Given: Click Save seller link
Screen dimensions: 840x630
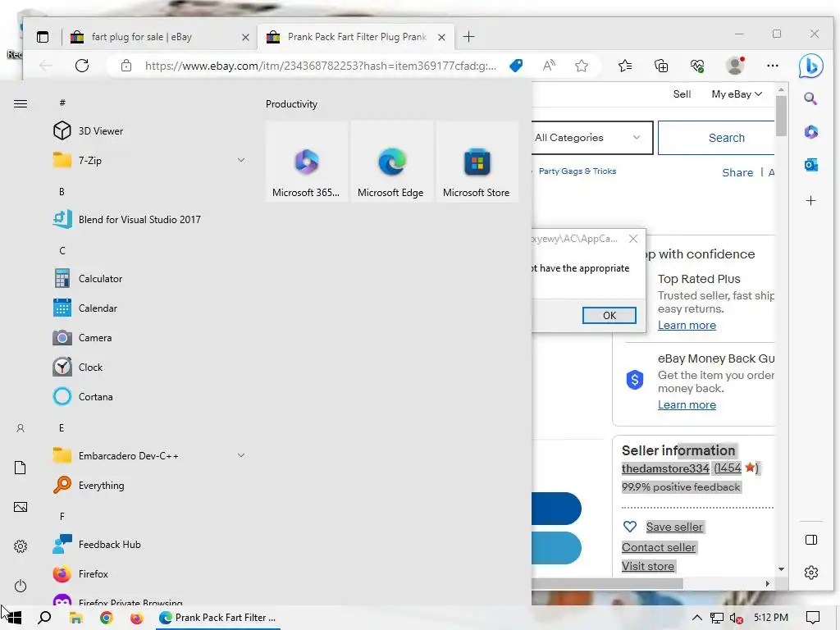Looking at the screenshot, I should click(674, 527).
